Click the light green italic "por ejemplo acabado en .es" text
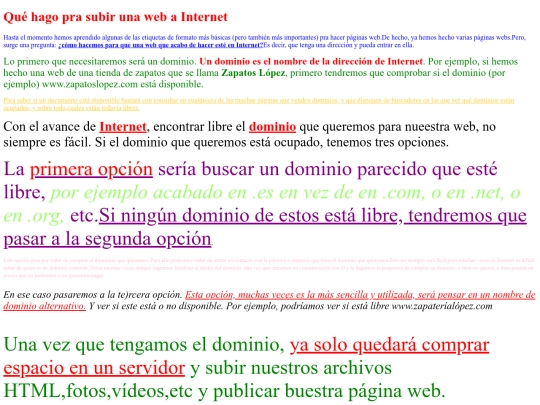The image size is (540, 405). point(161,193)
